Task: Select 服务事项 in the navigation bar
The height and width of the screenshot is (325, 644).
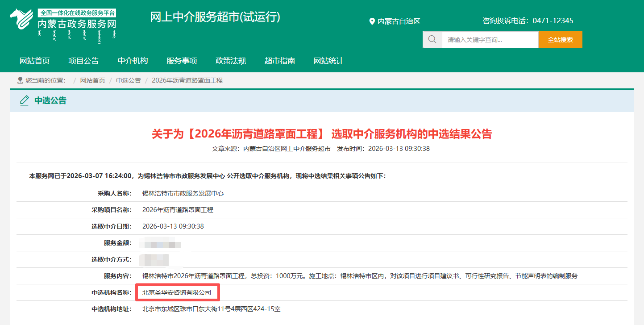Action: click(x=181, y=61)
